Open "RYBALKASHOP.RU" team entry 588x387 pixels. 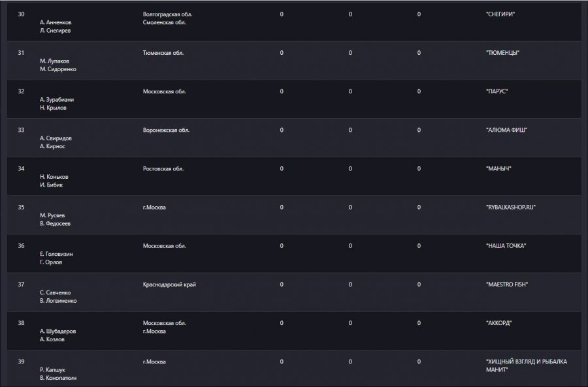pos(511,207)
